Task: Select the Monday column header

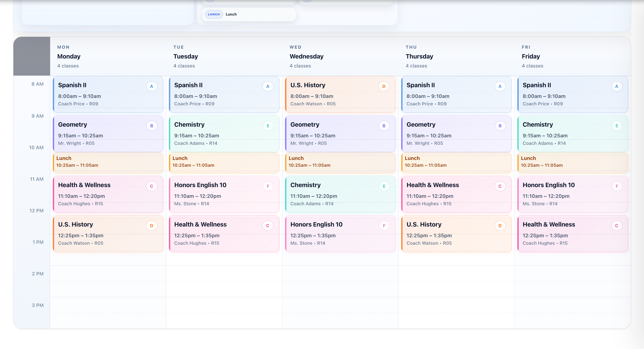Action: click(x=69, y=57)
